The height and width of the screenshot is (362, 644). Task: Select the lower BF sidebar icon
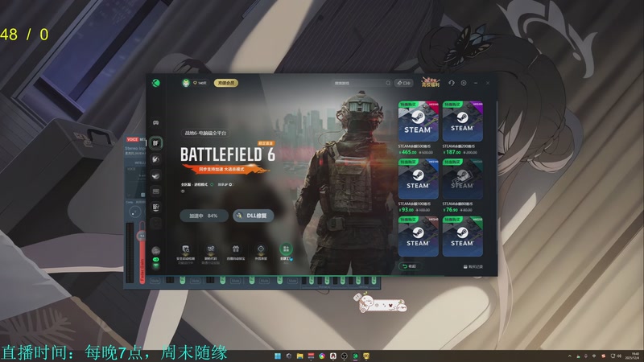point(155,208)
